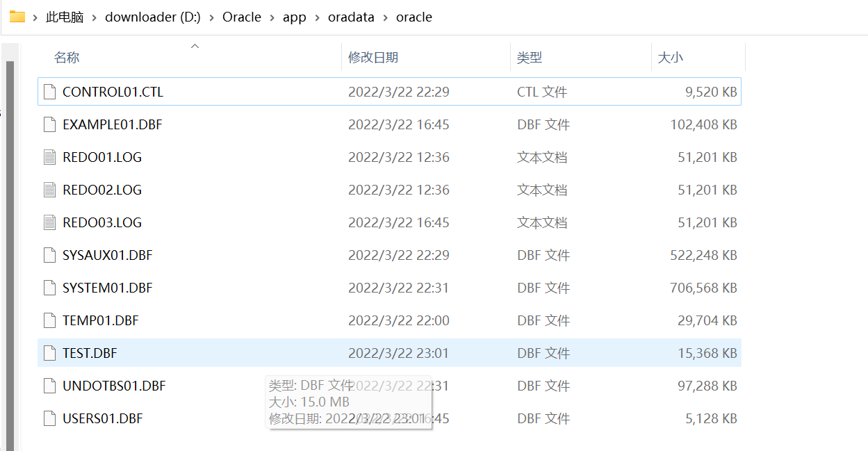Screen dimensions: 868x451
Task: Click the ascending sort arrow above 名称
Action: (195, 46)
